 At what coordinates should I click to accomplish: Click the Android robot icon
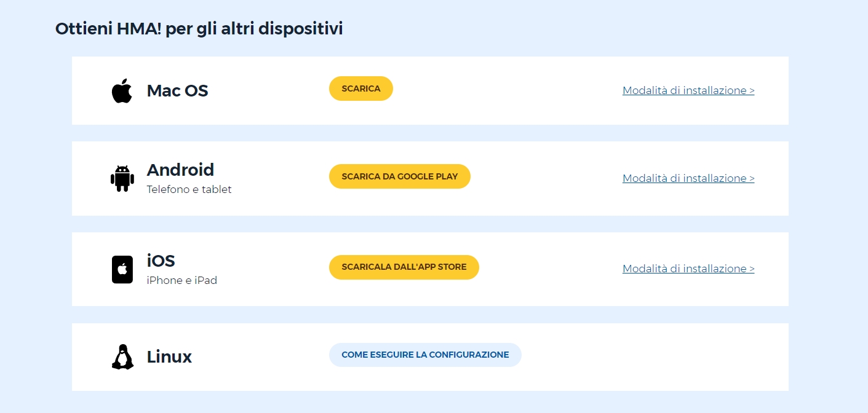pos(122,178)
